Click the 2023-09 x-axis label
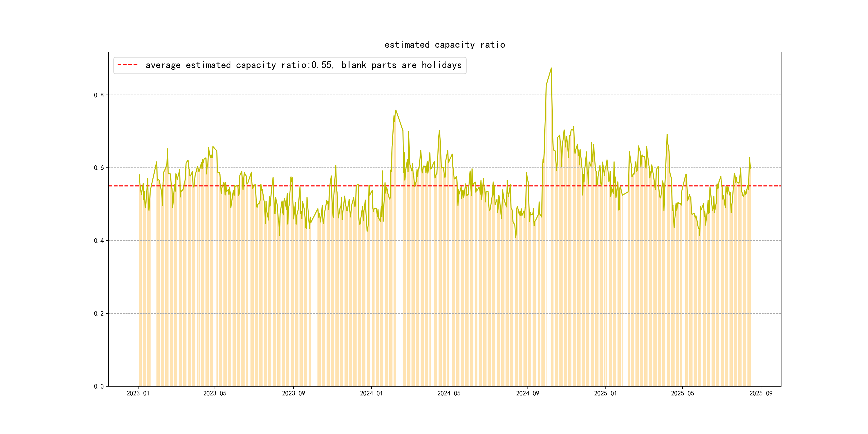868x434 pixels. click(293, 393)
